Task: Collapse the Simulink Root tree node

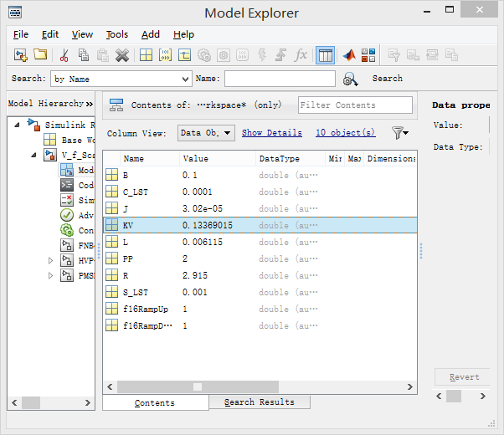Action: 17,125
